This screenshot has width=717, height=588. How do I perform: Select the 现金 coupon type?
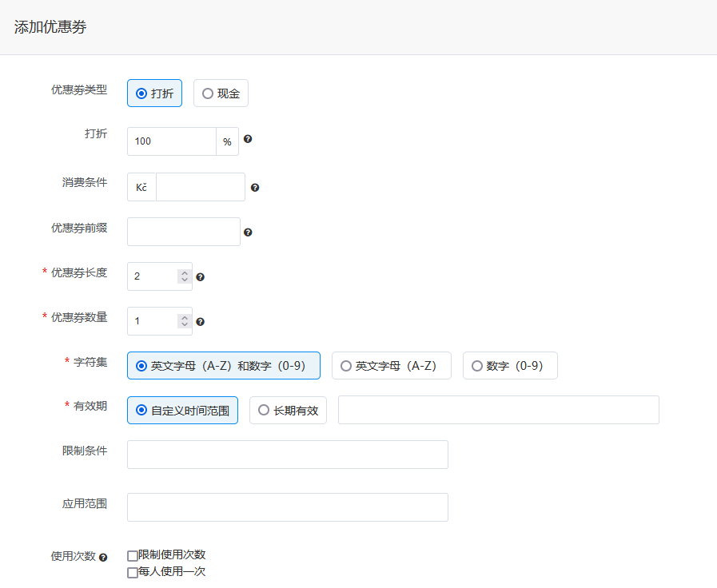[x=207, y=93]
